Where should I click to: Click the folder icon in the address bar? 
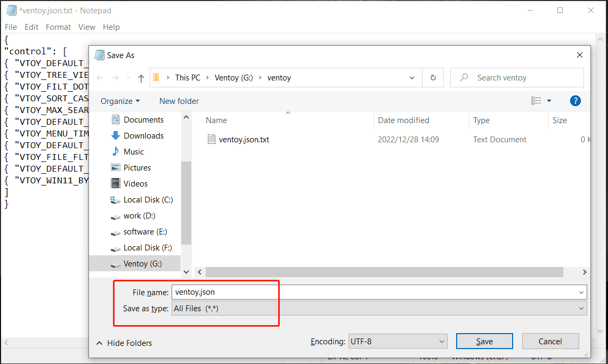156,77
